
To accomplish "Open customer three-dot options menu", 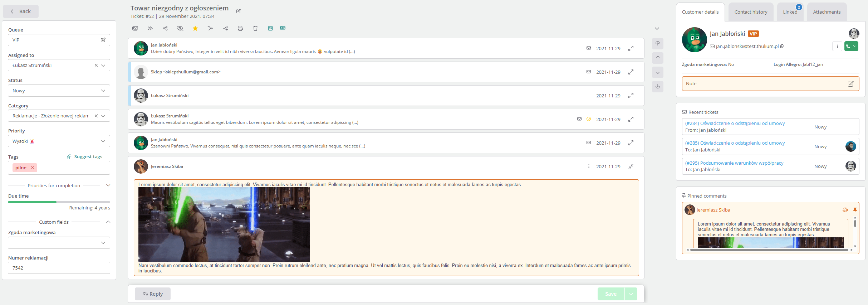I will pos(837,46).
